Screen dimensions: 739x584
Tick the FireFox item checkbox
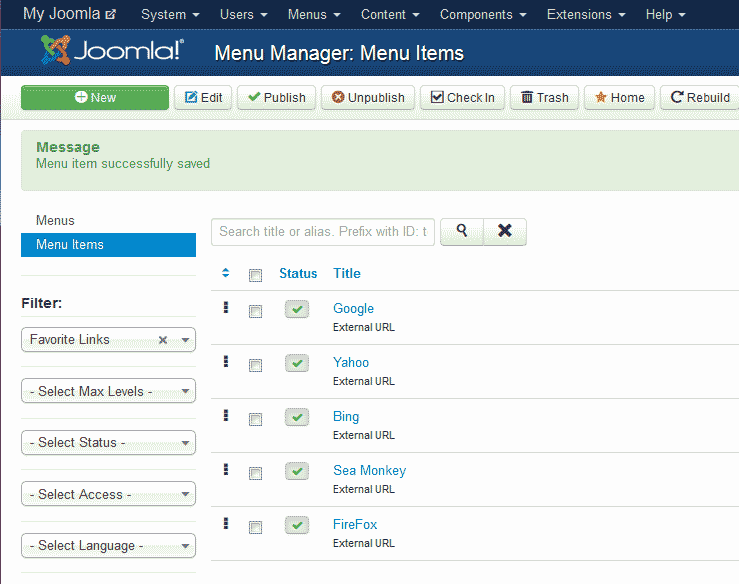(255, 527)
